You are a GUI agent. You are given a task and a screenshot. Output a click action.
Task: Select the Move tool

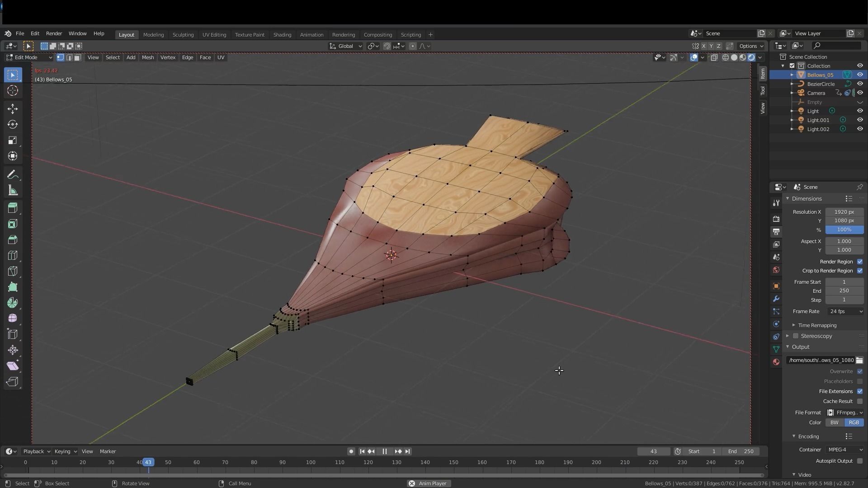pyautogui.click(x=12, y=108)
